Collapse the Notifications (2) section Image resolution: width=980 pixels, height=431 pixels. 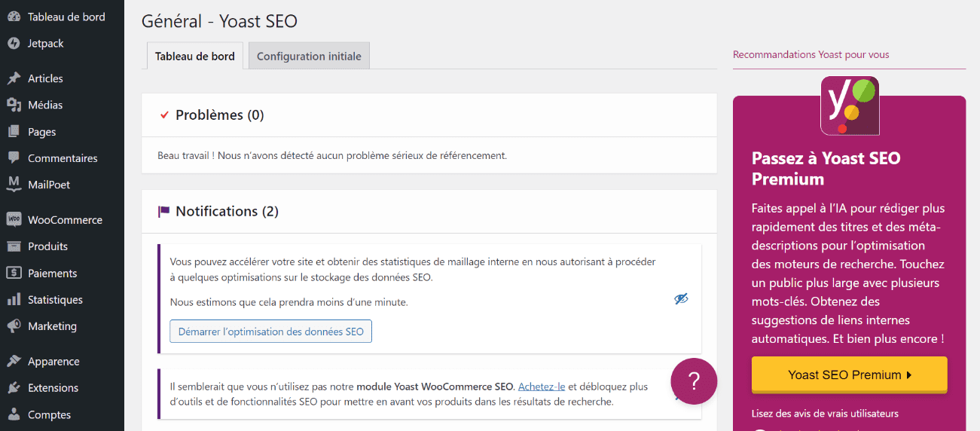429,212
